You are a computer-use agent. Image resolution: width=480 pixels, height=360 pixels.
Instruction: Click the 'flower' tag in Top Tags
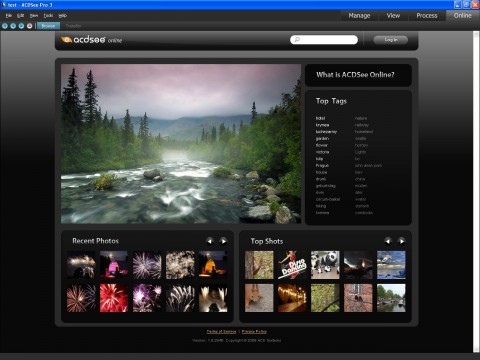click(x=322, y=145)
